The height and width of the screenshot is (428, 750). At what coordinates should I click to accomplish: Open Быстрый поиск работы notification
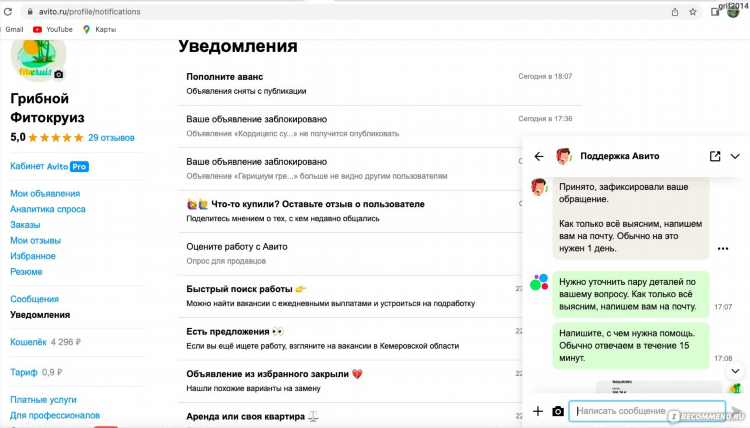(x=350, y=296)
